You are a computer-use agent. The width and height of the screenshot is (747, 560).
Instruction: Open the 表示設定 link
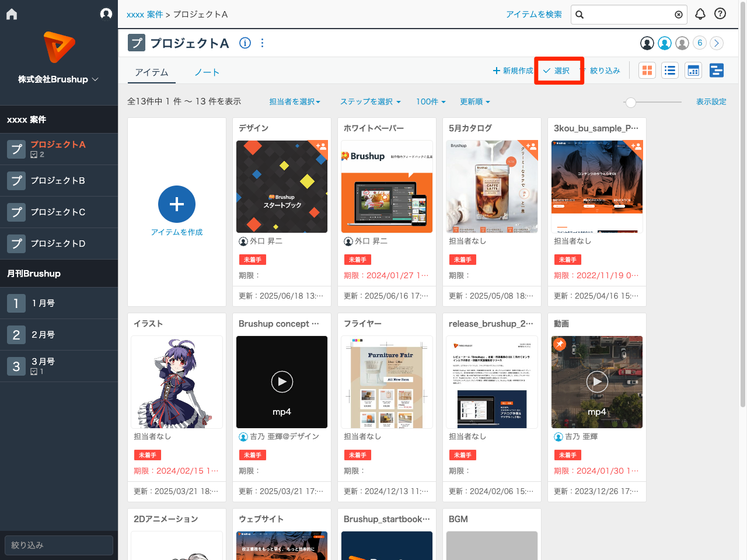(711, 101)
